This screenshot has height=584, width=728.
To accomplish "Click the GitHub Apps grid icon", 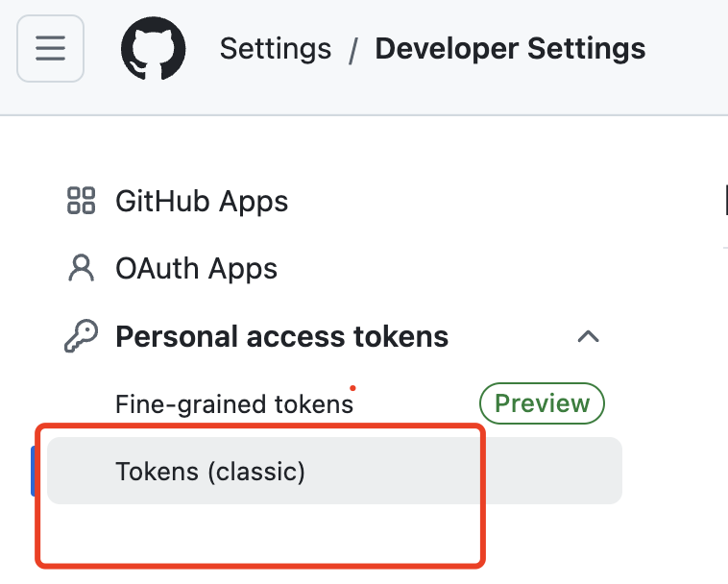I will (81, 201).
